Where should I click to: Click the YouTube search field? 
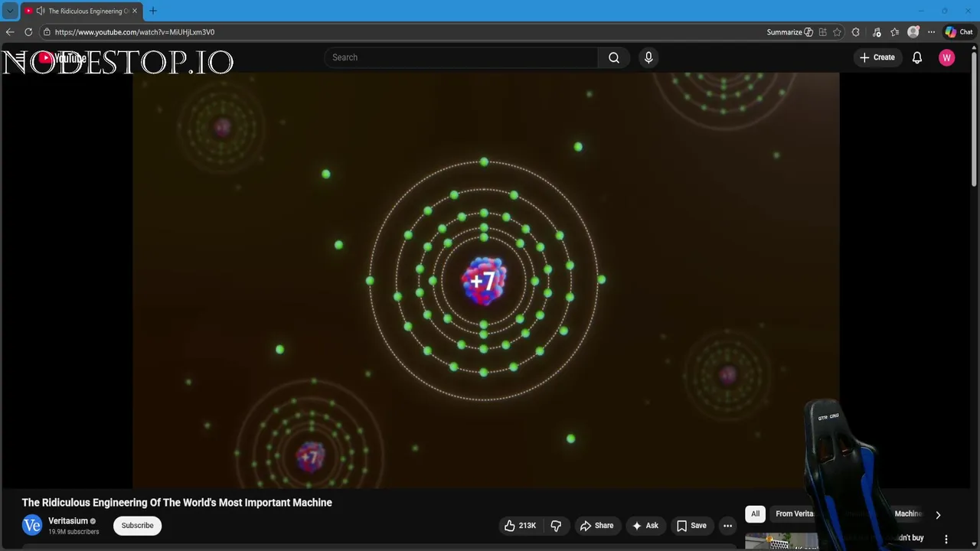tap(461, 57)
